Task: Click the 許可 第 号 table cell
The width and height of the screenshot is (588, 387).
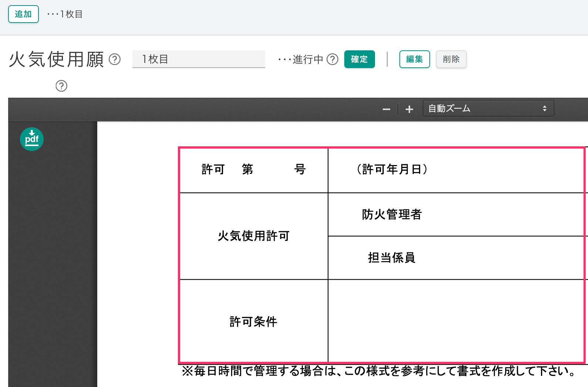Action: (254, 170)
